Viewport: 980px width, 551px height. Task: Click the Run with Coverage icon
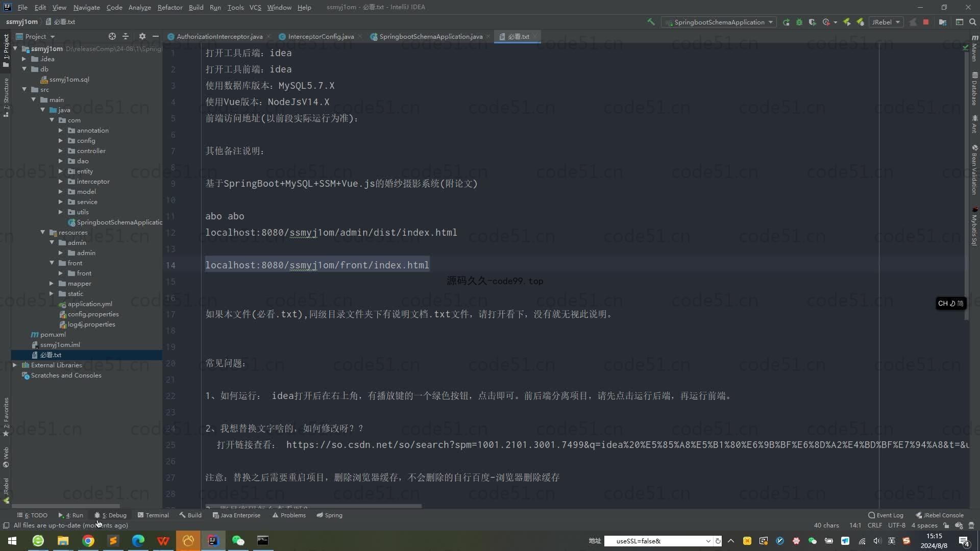(x=813, y=22)
